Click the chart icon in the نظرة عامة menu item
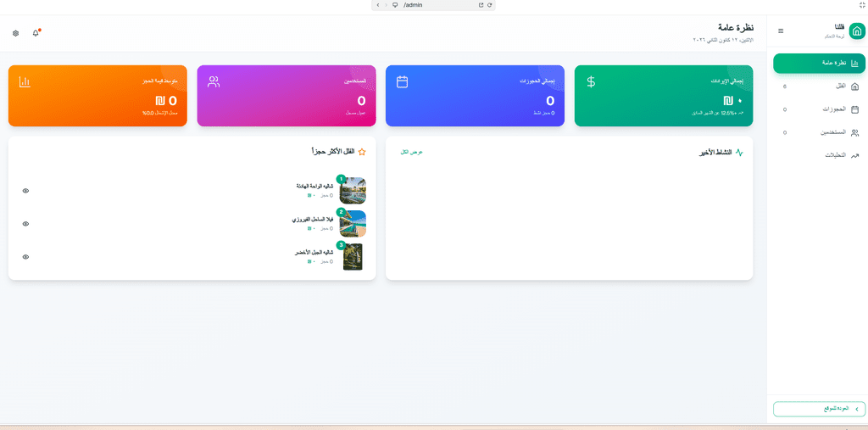The height and width of the screenshot is (430, 868). [854, 63]
